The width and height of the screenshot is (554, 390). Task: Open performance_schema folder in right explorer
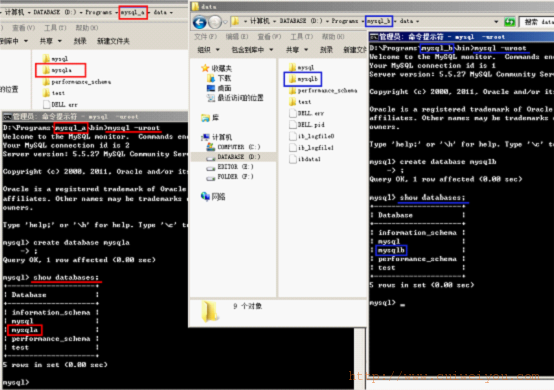[x=323, y=90]
